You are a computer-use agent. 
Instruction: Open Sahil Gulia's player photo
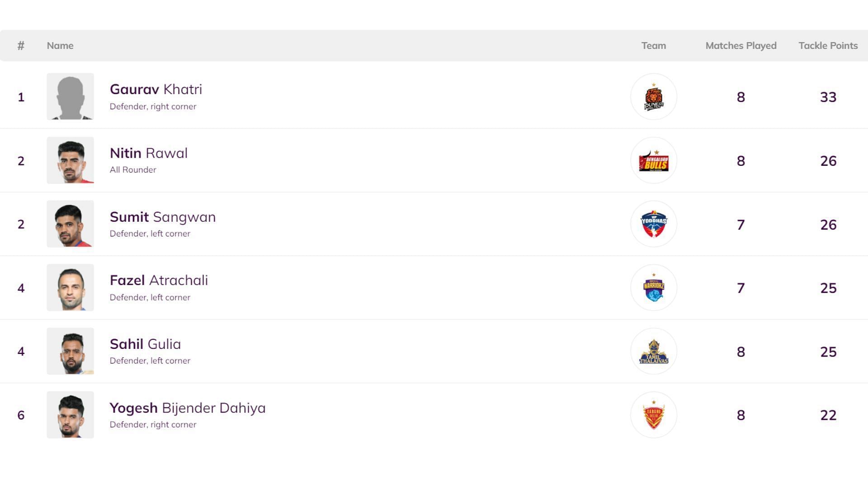pyautogui.click(x=70, y=352)
